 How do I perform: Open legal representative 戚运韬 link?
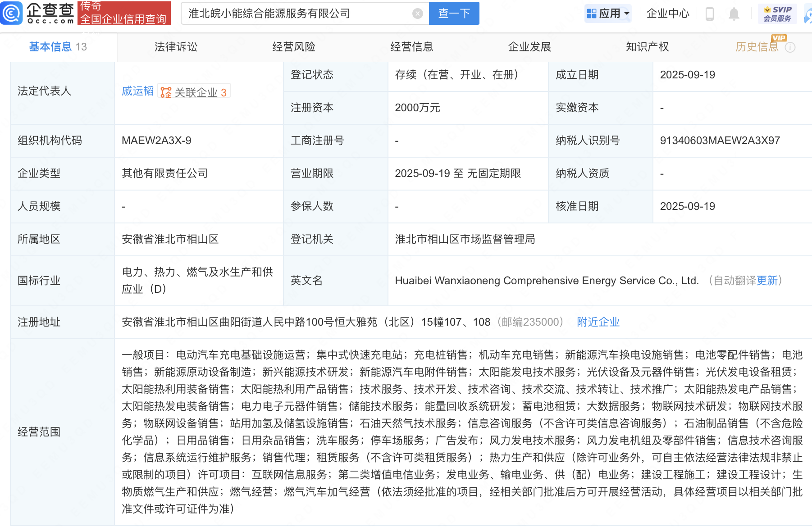pyautogui.click(x=137, y=91)
